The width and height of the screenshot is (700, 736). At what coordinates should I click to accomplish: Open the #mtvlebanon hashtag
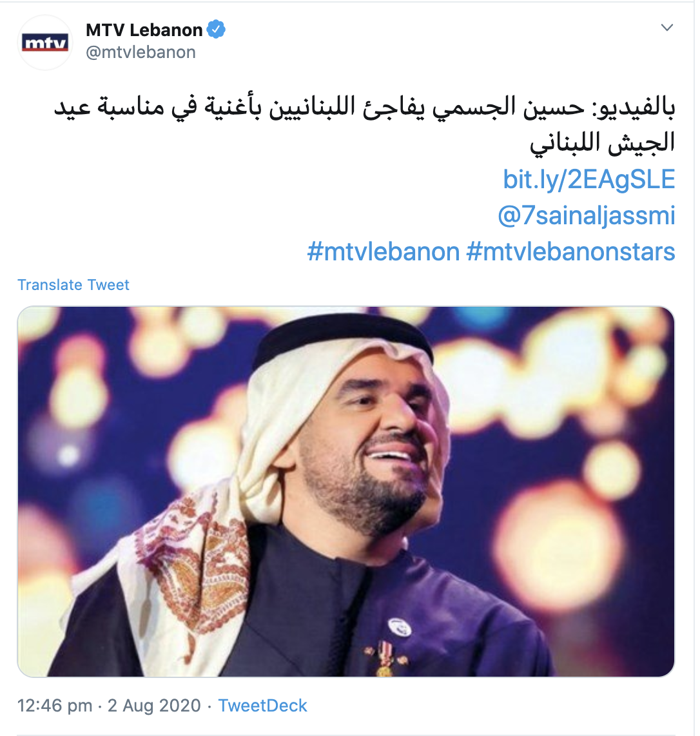coord(384,251)
